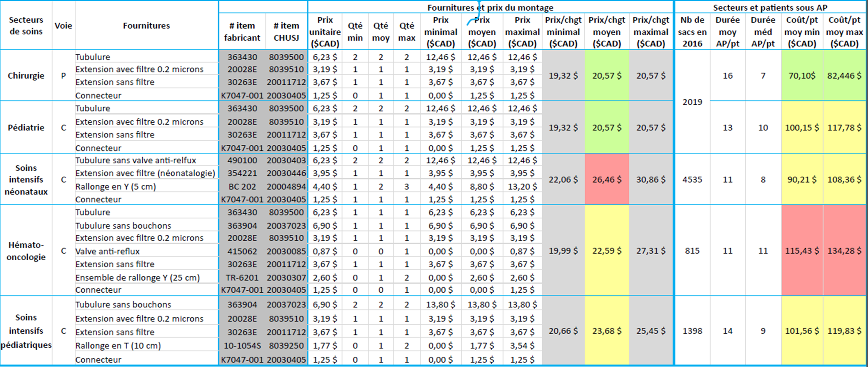Viewport: 868px width, 367px height.
Task: Select the 4535 bag count cell
Action: (x=692, y=179)
